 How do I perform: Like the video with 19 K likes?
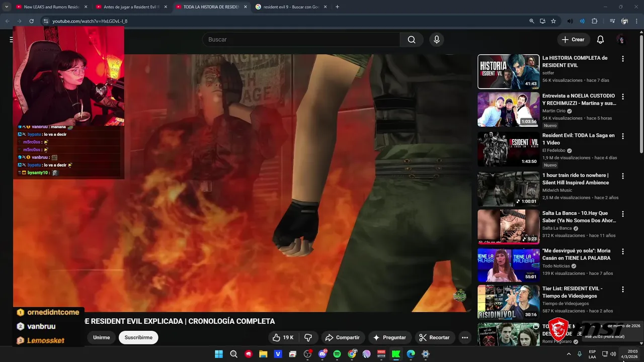[x=283, y=337]
